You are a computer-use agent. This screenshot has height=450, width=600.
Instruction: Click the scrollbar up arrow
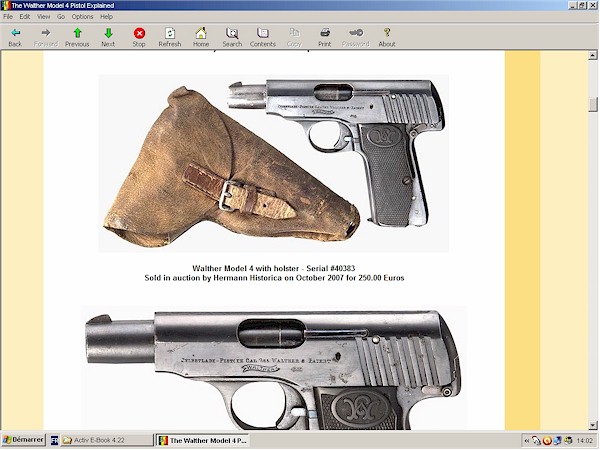[593, 55]
